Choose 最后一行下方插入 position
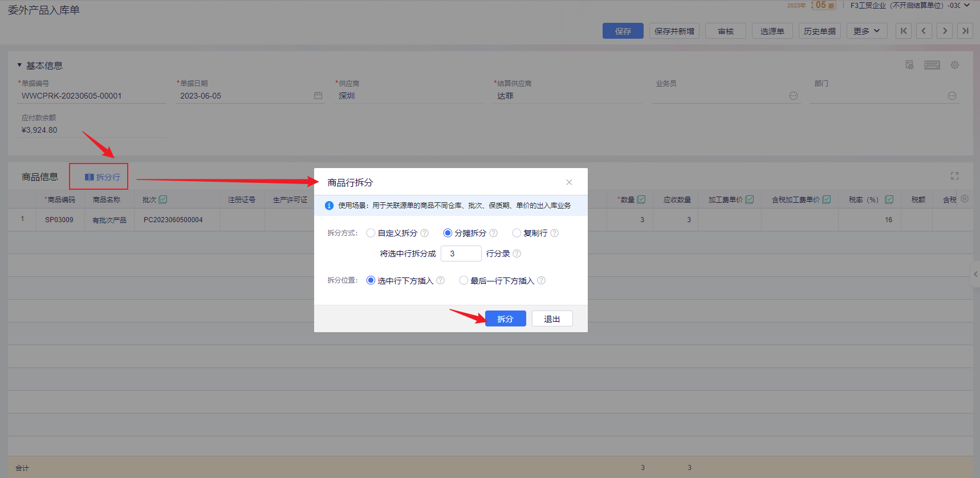The width and height of the screenshot is (980, 478). coord(463,280)
